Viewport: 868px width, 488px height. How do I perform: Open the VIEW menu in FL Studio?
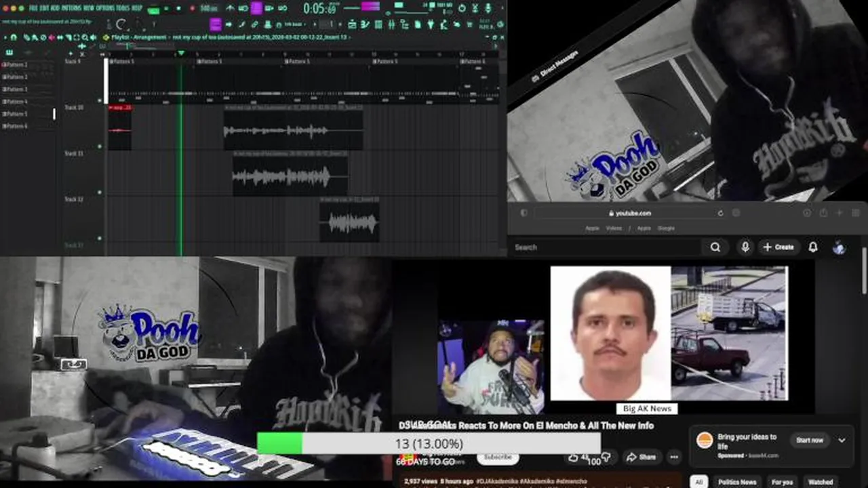click(87, 8)
